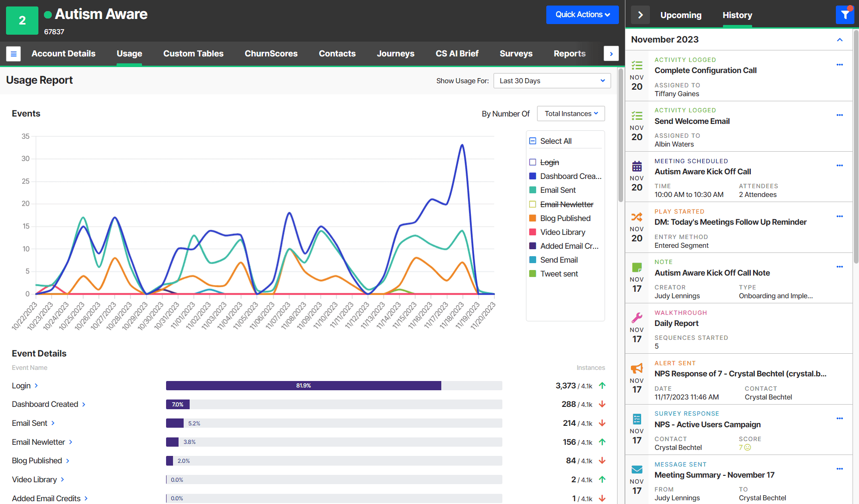859x504 pixels.
Task: Click the 81.9% Login usage bar
Action: pyautogui.click(x=303, y=385)
